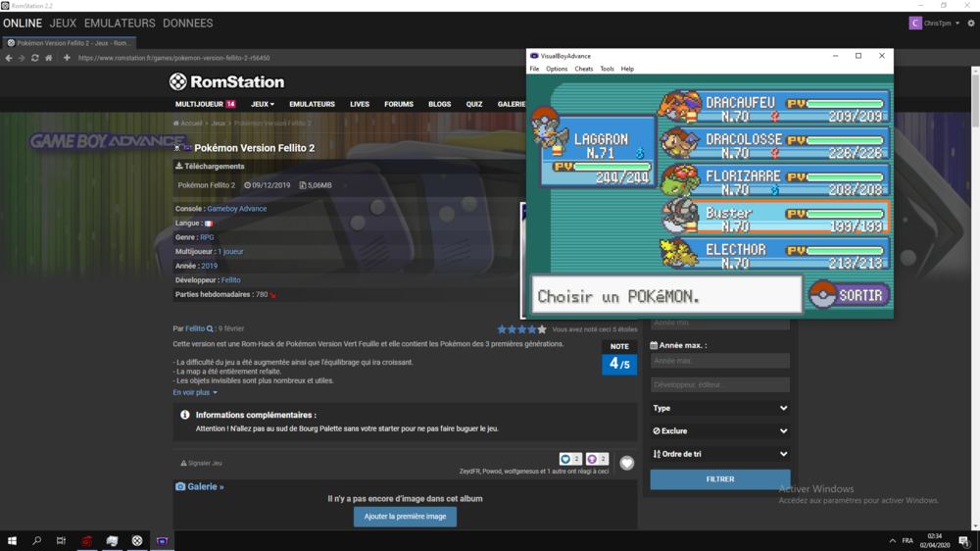This screenshot has height=551, width=980.
Task: Click the heart reaction icon
Action: (x=627, y=463)
